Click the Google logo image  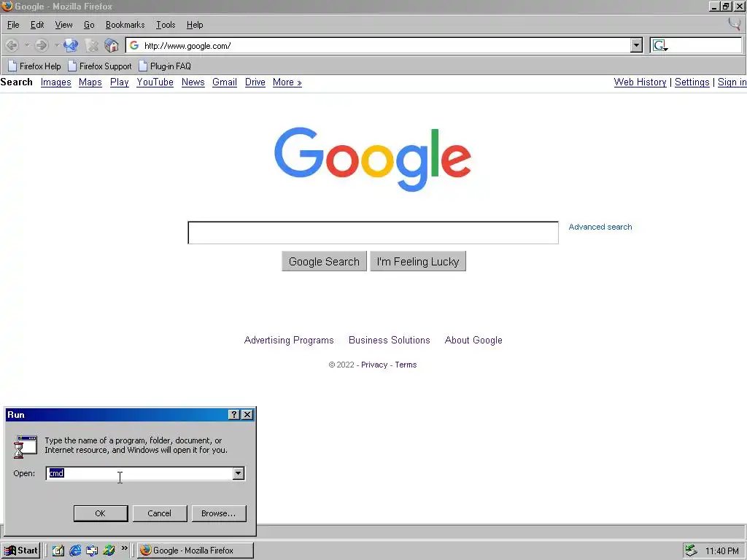coord(373,159)
